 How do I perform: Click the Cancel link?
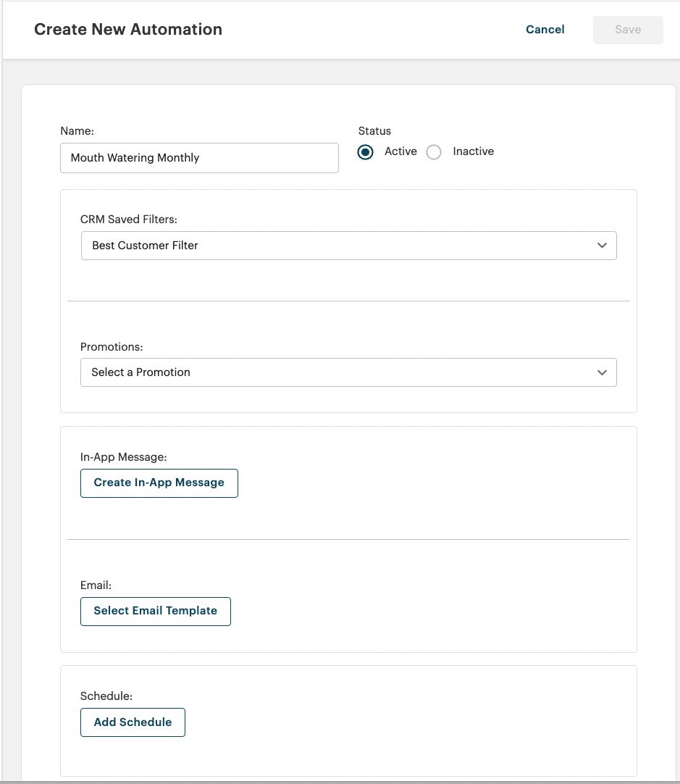(545, 29)
